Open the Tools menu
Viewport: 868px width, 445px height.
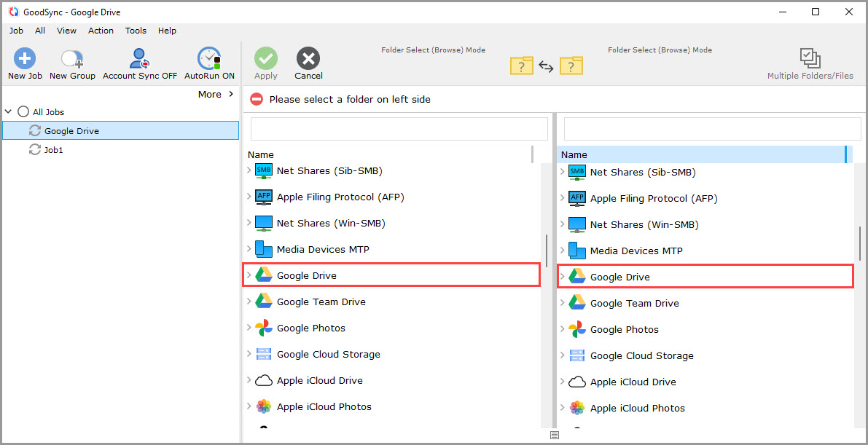(136, 31)
